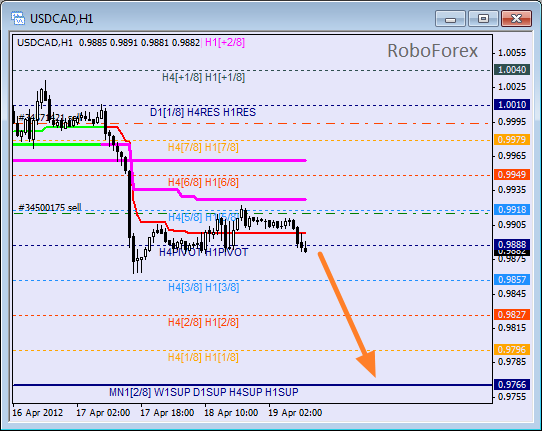The image size is (542, 431).
Task: Click the USDCAD chart window icon
Action: click(x=18, y=18)
